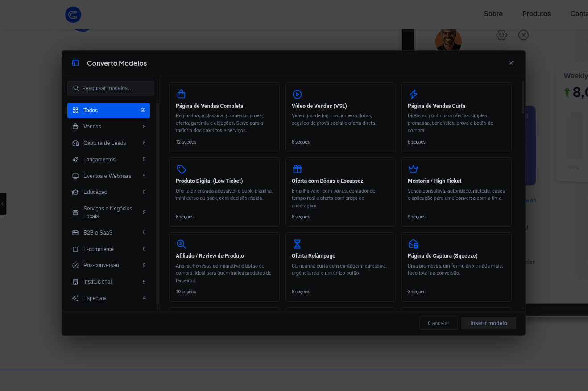Image resolution: width=588 pixels, height=391 pixels.
Task: Click the Converto Modelos layout icon in dialog header
Action: point(75,63)
